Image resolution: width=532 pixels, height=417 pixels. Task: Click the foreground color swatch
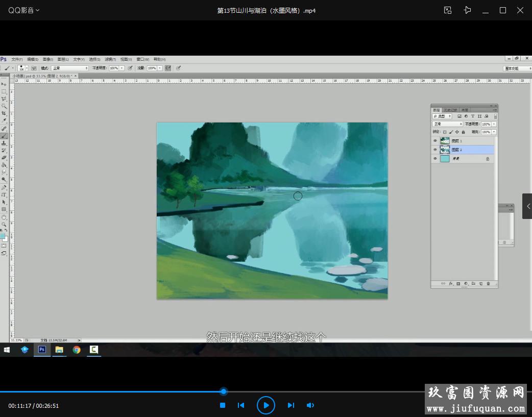(3, 235)
